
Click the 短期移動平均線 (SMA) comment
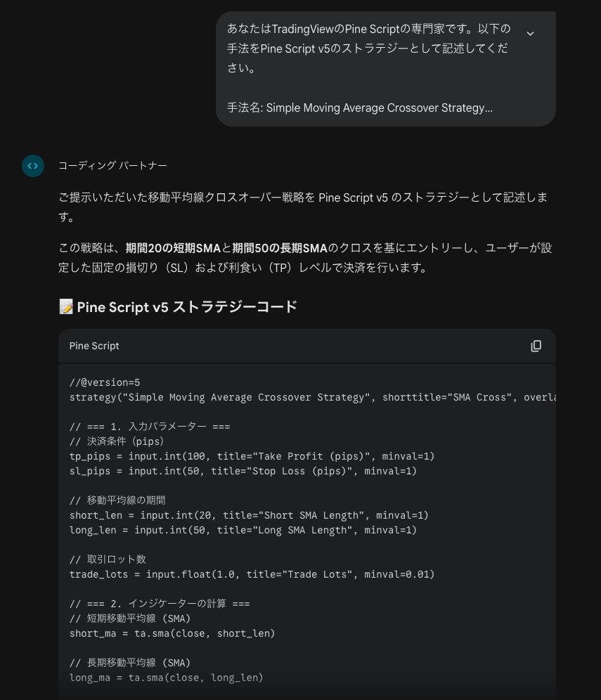(130, 618)
